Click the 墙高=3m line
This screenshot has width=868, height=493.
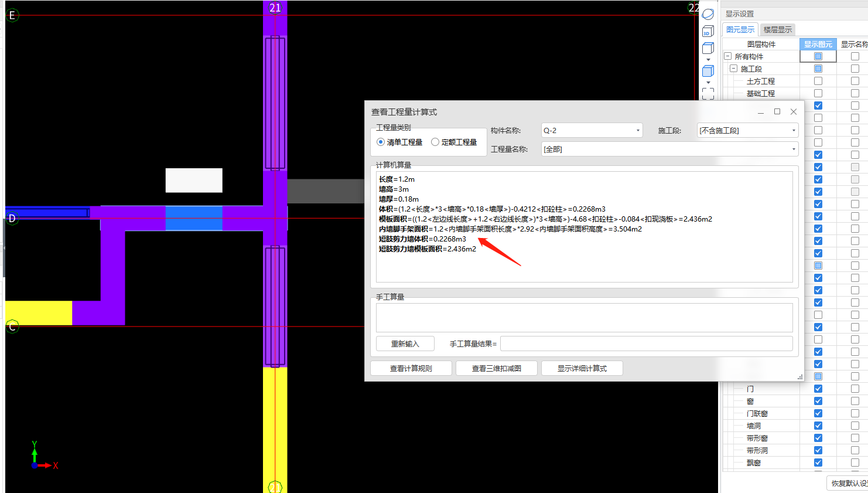tap(394, 189)
